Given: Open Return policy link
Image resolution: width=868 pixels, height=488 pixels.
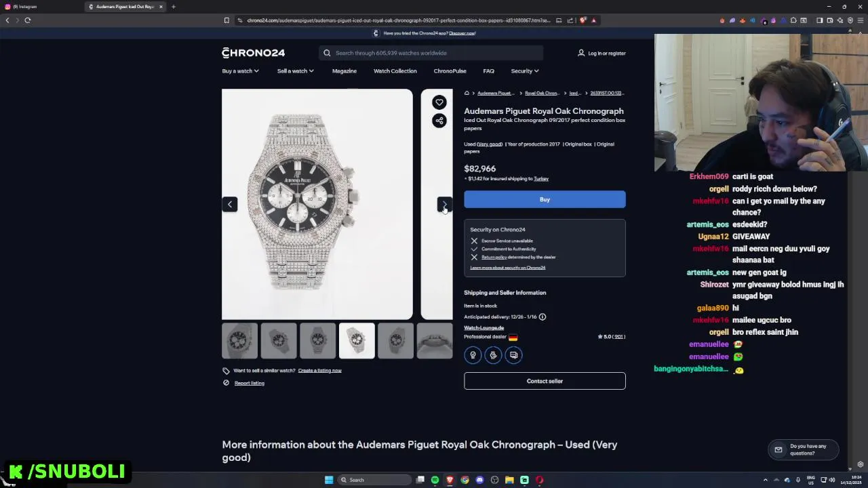Looking at the screenshot, I should click(494, 258).
